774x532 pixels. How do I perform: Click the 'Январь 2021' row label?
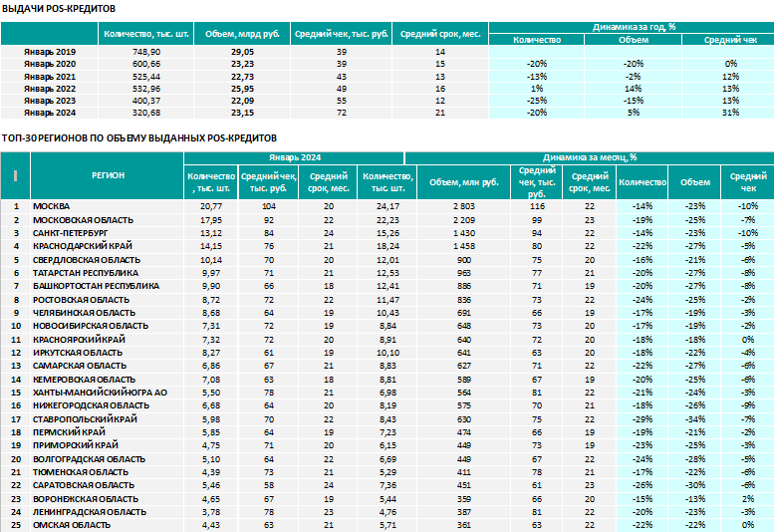coord(50,77)
